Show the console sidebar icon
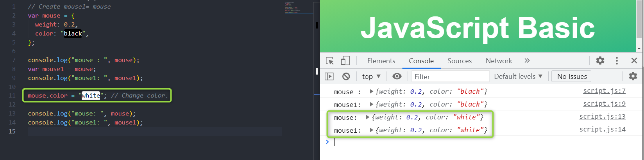 tap(329, 76)
